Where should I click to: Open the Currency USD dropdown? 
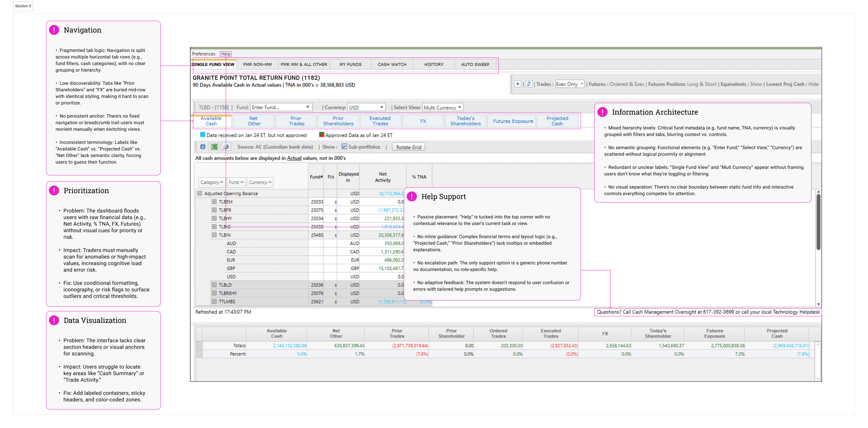(x=366, y=107)
